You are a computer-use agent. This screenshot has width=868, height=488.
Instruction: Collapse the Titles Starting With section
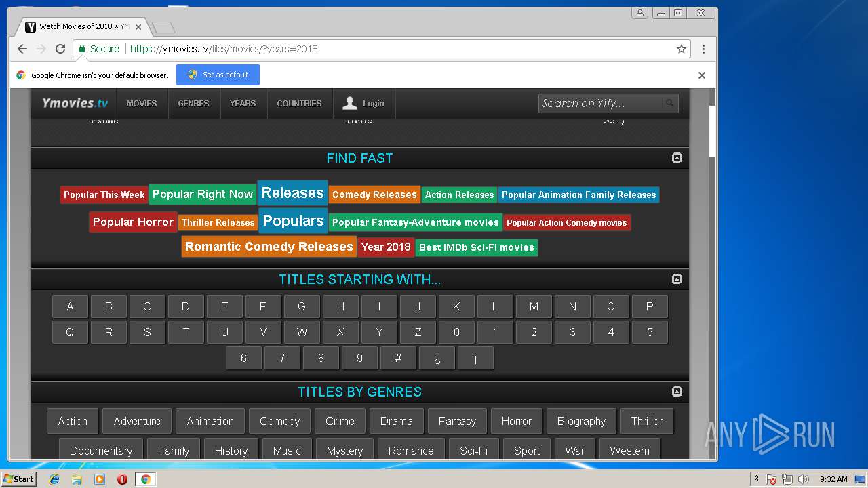click(677, 279)
